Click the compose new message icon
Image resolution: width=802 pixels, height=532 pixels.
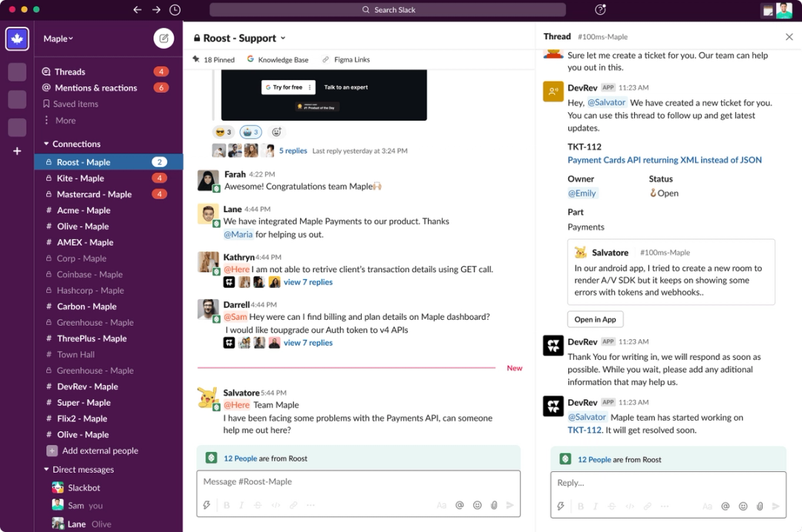[163, 39]
